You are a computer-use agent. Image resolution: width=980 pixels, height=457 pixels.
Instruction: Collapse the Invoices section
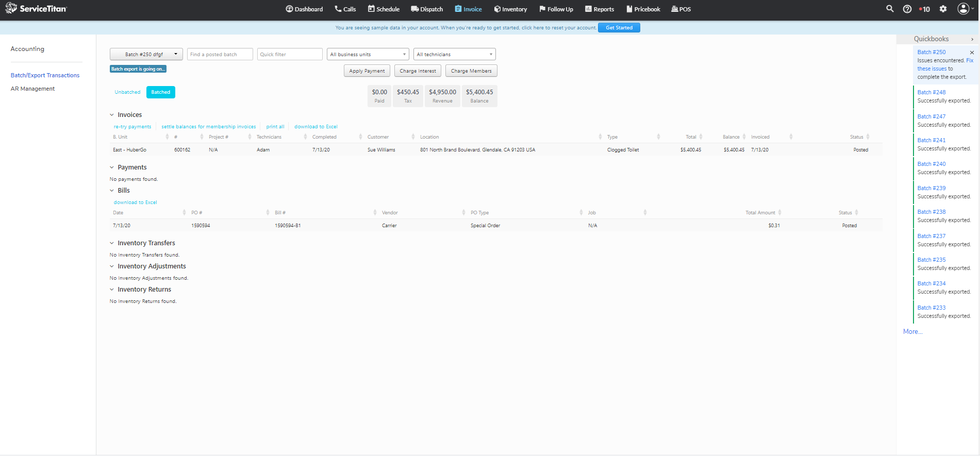coord(112,115)
